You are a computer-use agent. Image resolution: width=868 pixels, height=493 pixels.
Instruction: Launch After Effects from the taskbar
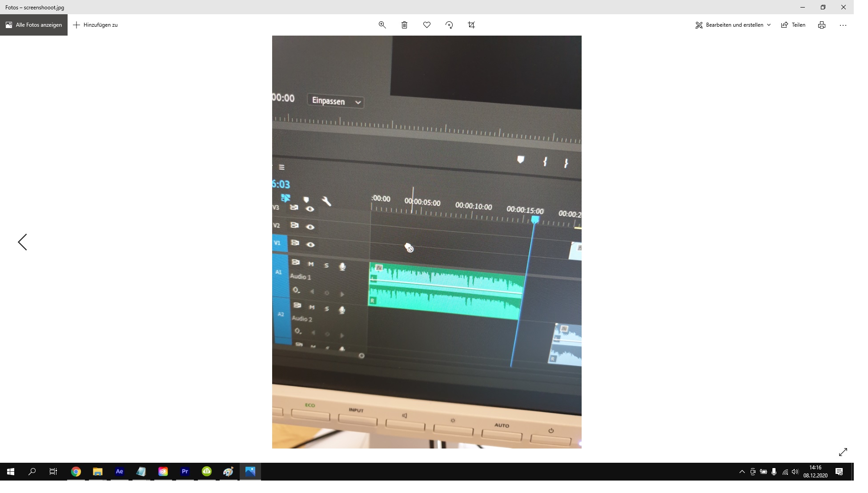tap(119, 472)
